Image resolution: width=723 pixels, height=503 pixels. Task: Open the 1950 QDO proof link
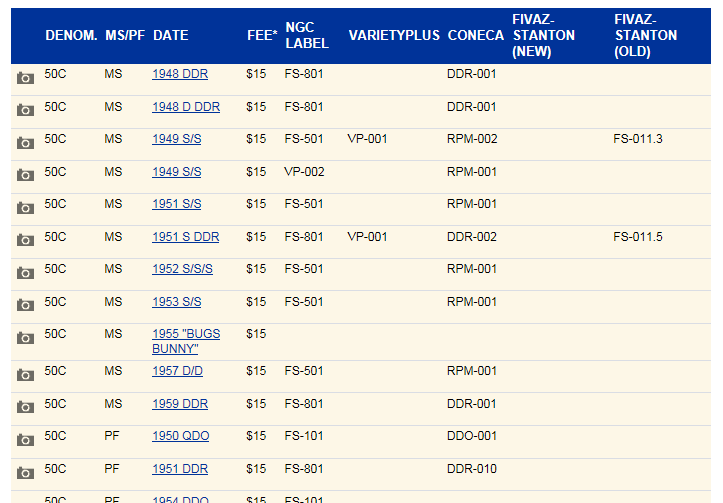[x=180, y=436]
